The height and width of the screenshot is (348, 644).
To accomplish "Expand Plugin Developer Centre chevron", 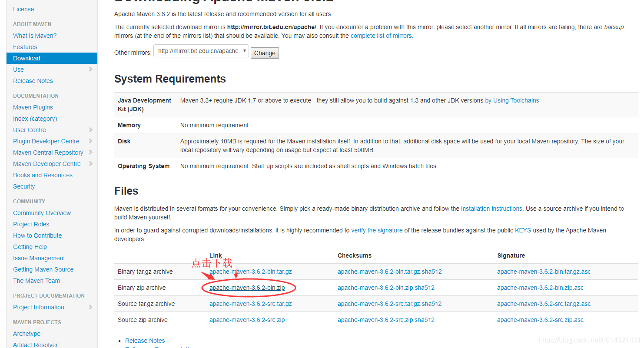I will pyautogui.click(x=90, y=141).
